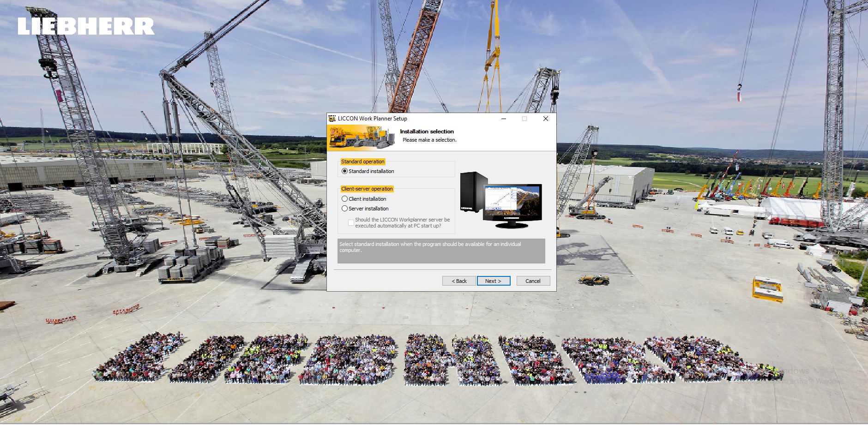Click the Back button in the installer
The image size is (868, 425).
pyautogui.click(x=459, y=281)
